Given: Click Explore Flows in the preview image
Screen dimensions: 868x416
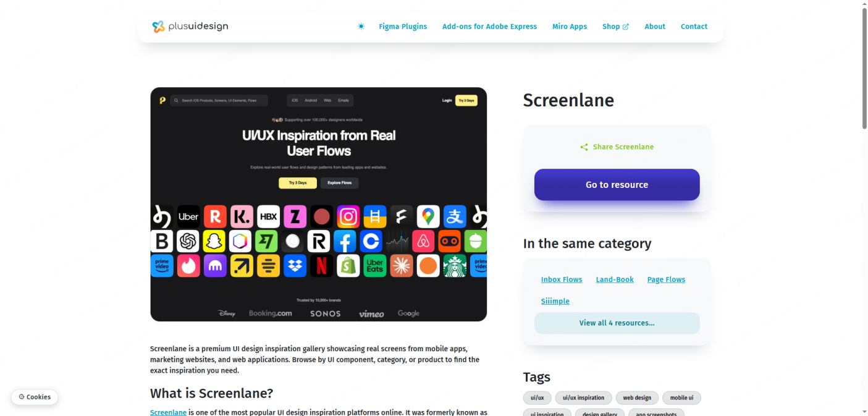Looking at the screenshot, I should tap(339, 183).
